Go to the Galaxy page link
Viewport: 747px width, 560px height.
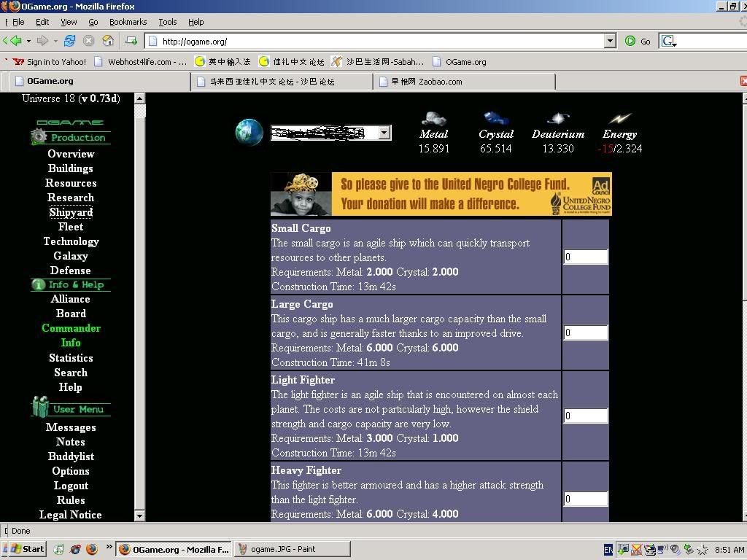(x=71, y=256)
